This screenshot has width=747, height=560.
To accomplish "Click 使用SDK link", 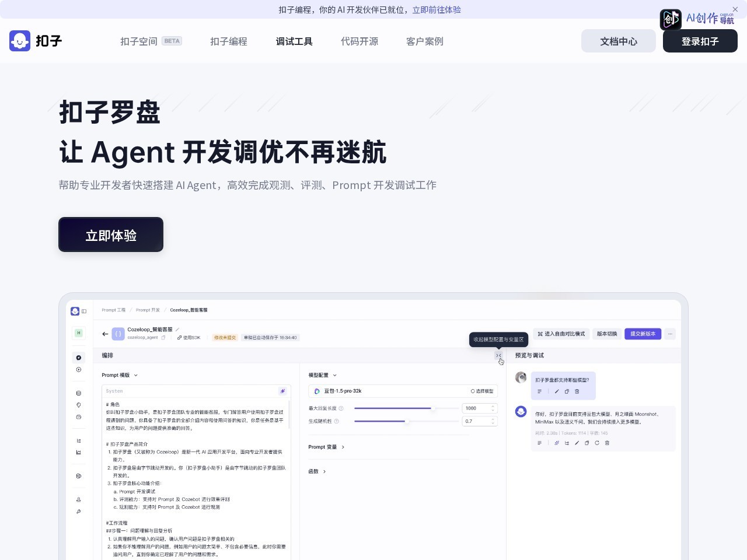I will point(189,338).
